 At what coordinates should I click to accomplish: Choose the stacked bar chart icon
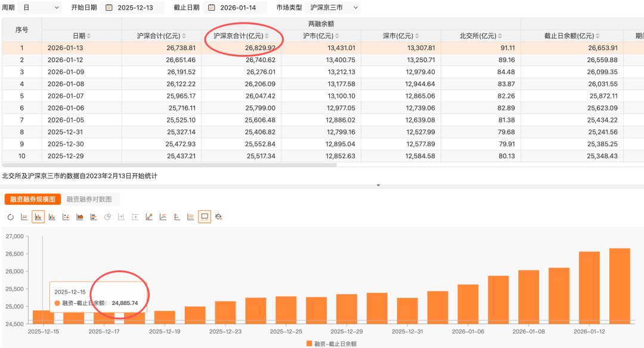(x=52, y=217)
